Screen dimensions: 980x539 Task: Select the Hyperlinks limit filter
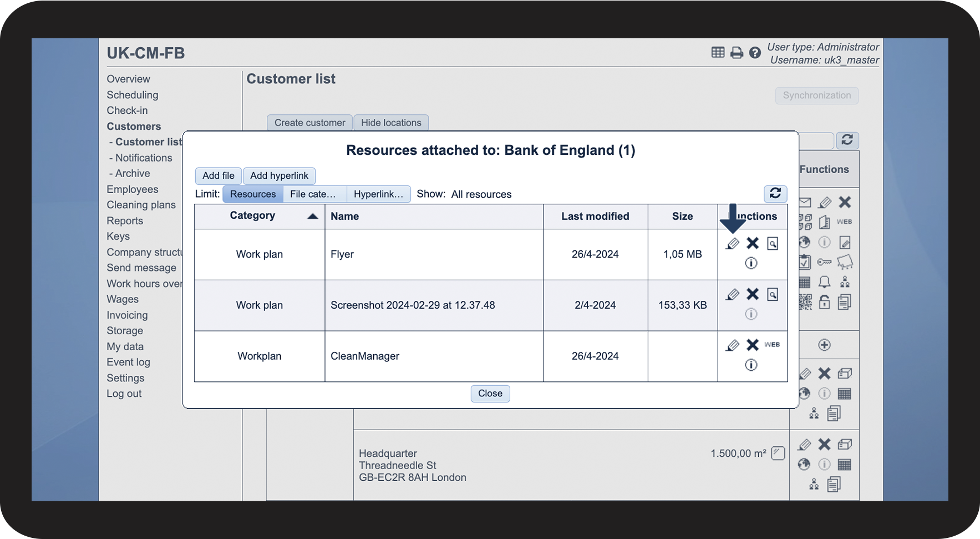[378, 194]
